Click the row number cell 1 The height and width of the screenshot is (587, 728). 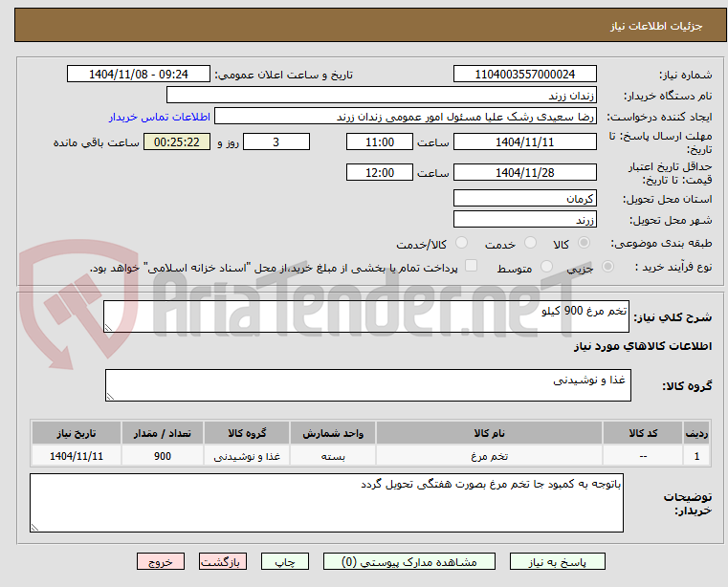click(x=696, y=456)
